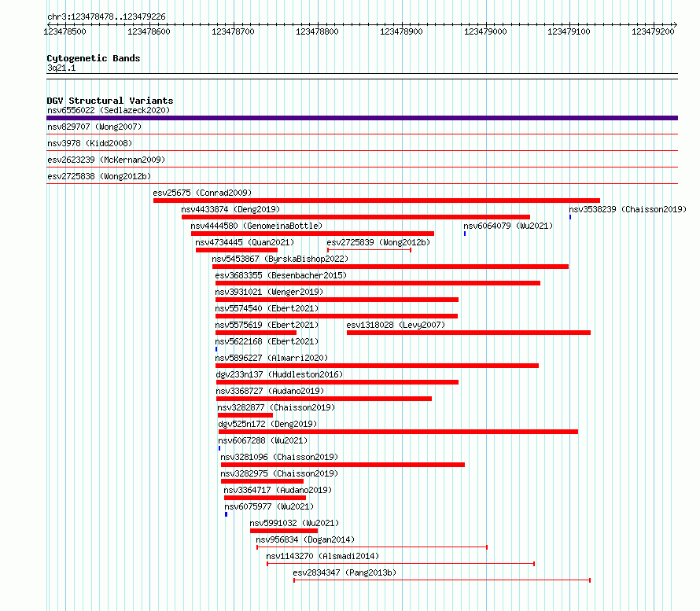
Task: Click the nsv4444580 (GenomeinaBottle) red bar
Action: point(312,234)
